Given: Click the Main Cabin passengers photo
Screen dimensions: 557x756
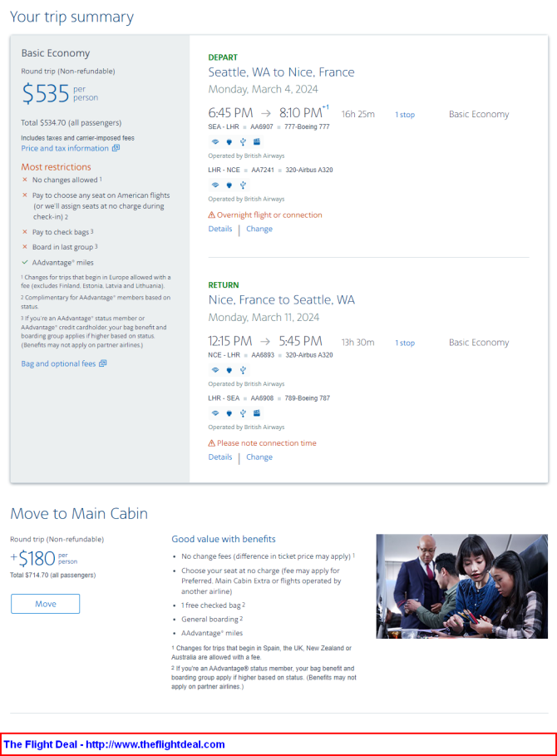Looking at the screenshot, I should pos(461,586).
